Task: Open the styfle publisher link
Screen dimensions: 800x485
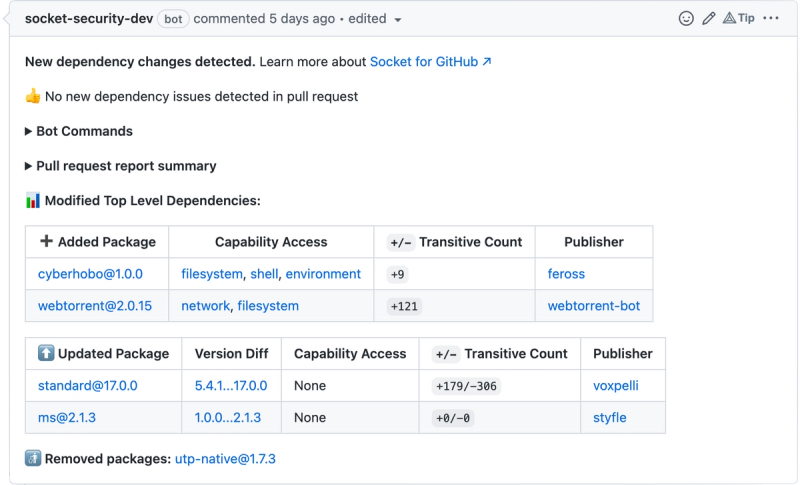Action: point(610,418)
